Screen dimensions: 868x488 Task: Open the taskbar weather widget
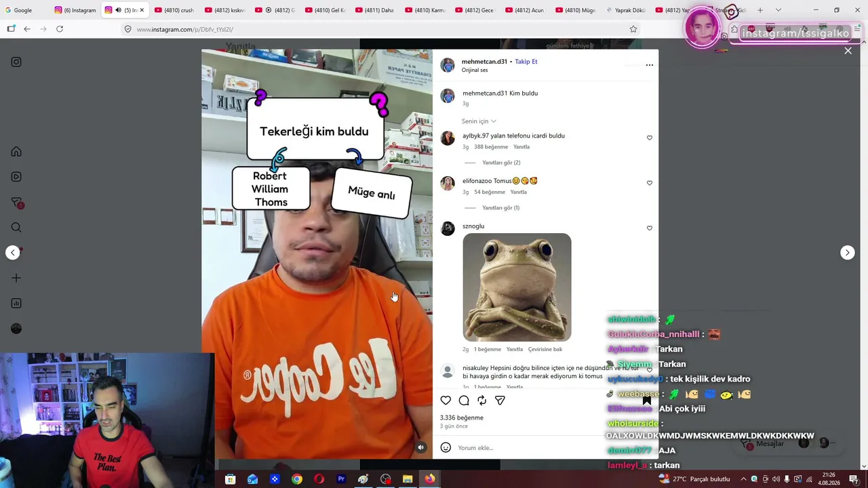tap(694, 479)
